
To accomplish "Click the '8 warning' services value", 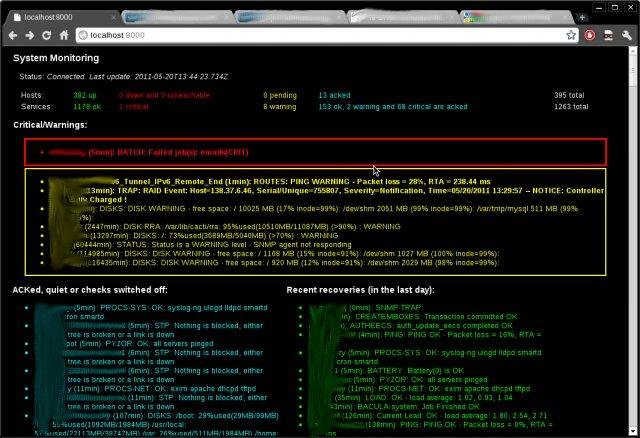I will [x=280, y=107].
